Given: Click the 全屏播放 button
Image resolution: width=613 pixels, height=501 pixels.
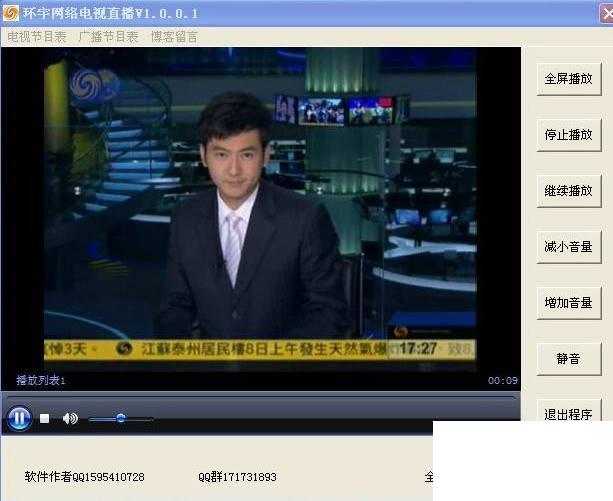Looking at the screenshot, I should (569, 79).
